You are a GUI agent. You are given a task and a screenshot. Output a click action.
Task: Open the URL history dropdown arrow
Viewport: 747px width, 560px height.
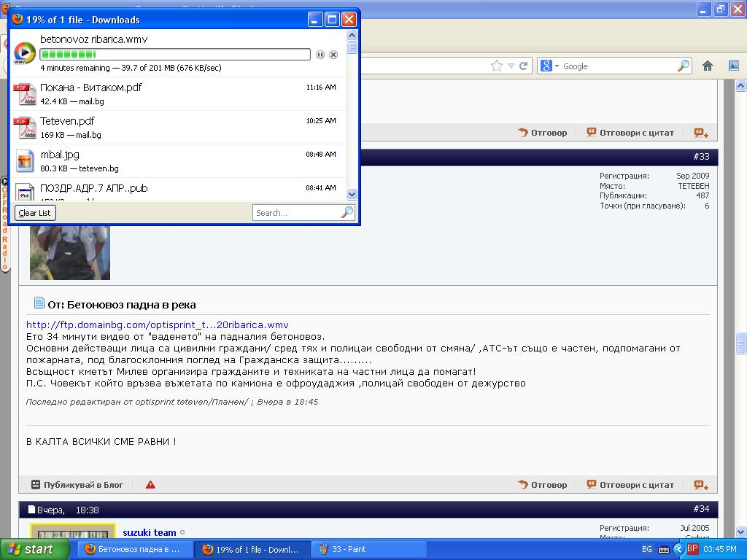point(511,66)
